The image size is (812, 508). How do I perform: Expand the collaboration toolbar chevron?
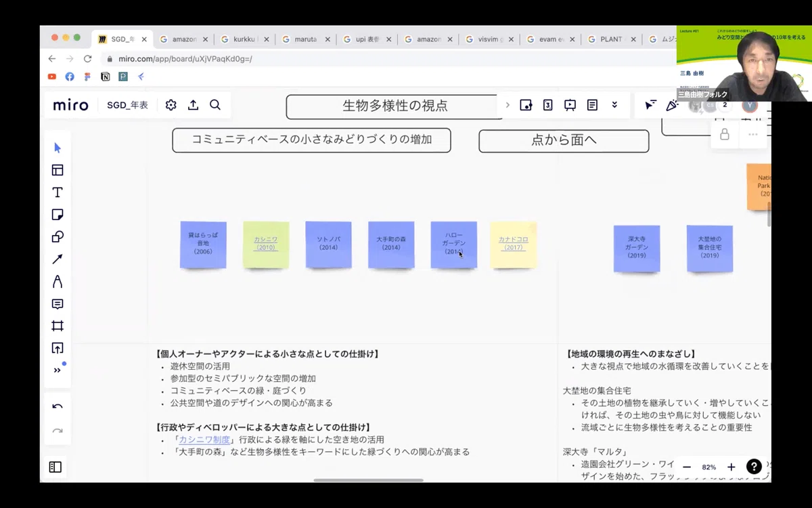point(507,105)
